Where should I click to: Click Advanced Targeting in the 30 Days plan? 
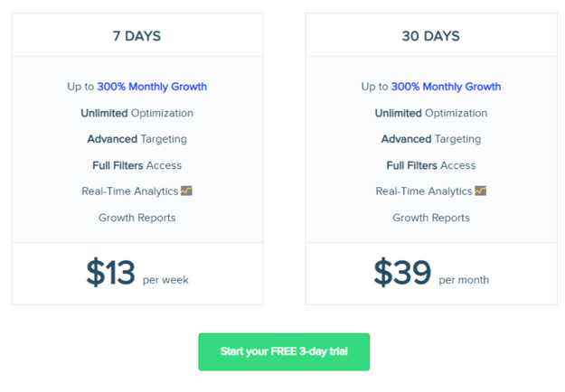[431, 139]
